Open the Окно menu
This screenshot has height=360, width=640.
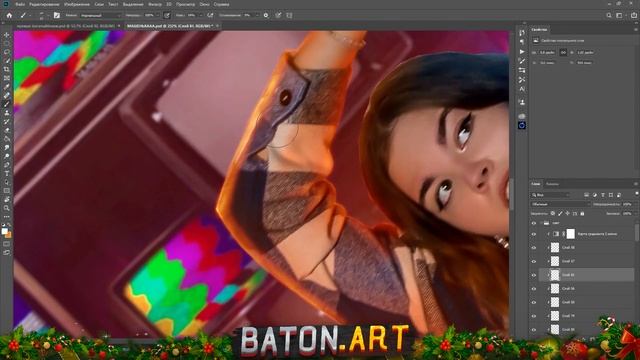pos(204,4)
